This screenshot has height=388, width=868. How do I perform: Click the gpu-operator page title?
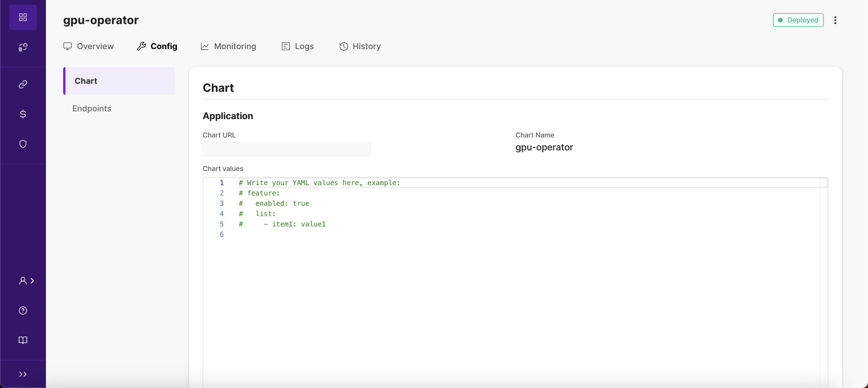point(101,20)
